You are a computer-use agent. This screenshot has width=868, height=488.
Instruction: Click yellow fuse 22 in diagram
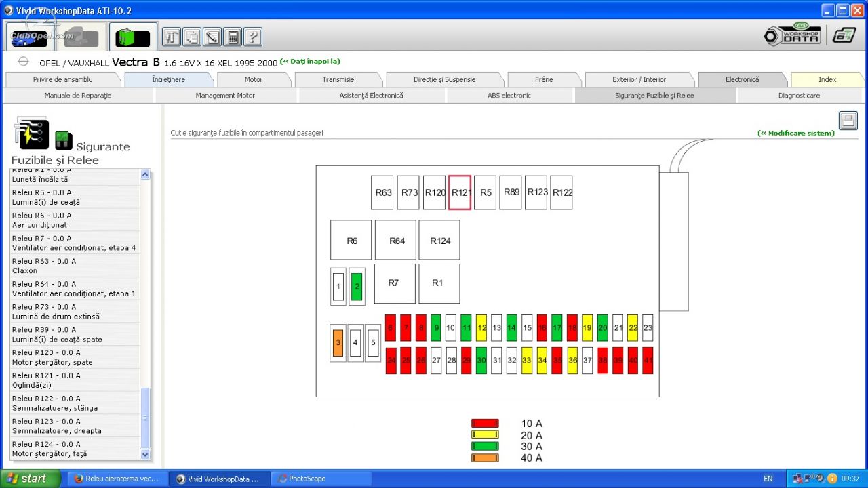pyautogui.click(x=633, y=328)
